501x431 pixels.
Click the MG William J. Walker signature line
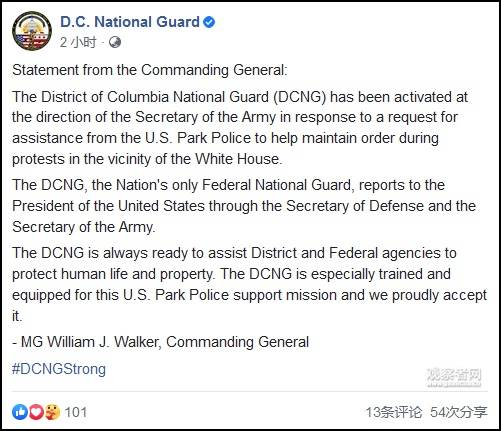click(x=160, y=342)
